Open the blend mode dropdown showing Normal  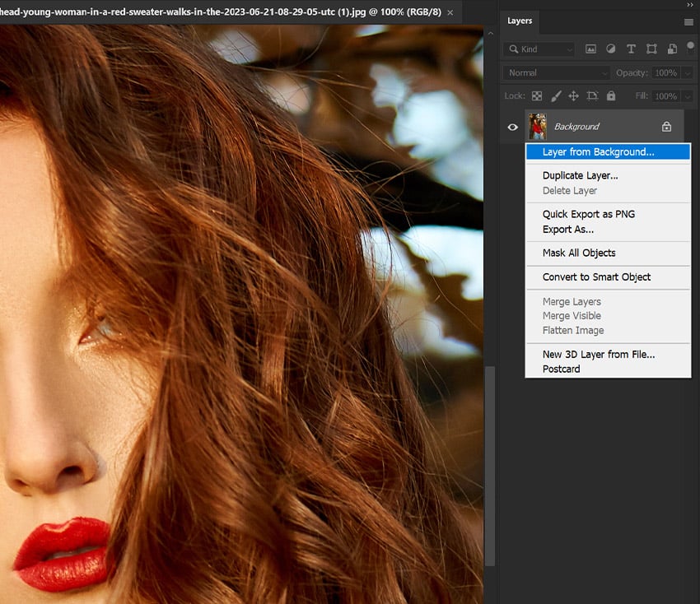[556, 72]
